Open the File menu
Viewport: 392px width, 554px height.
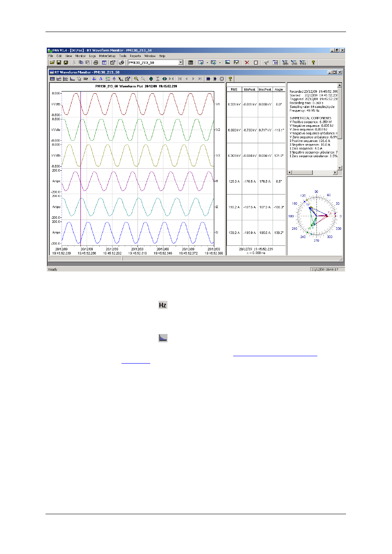tap(50, 56)
